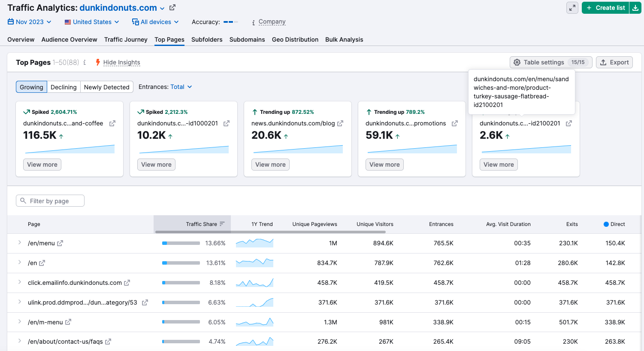Open external link for news.dunkindonuts.com/blog card
This screenshot has width=644, height=351.
(x=340, y=123)
